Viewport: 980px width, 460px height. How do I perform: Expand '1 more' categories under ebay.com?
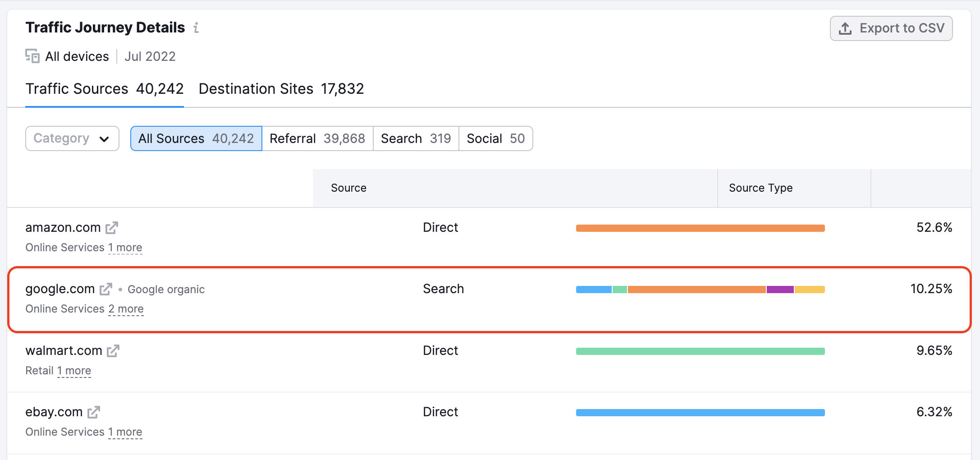(125, 432)
